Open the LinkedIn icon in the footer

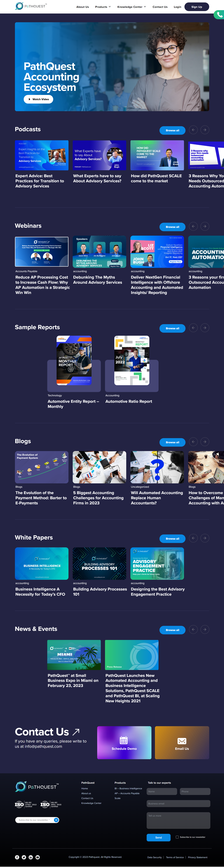(x=31, y=857)
